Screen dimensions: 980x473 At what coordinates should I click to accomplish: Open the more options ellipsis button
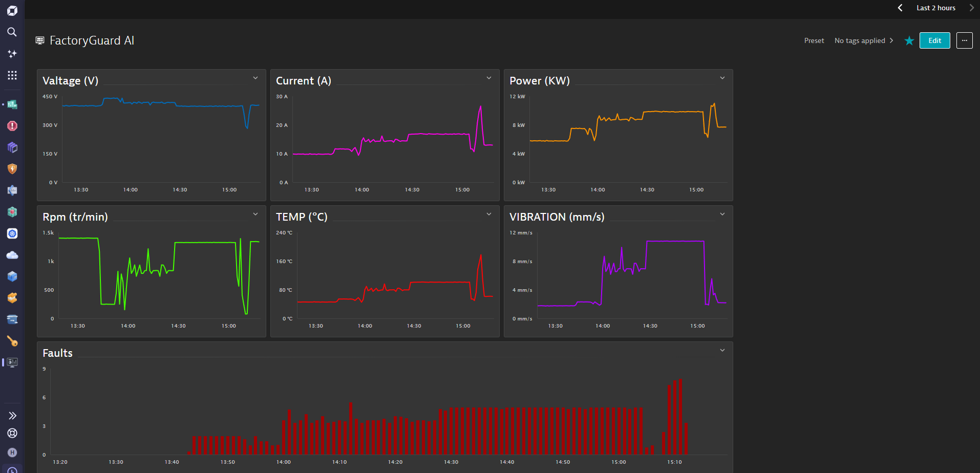965,40
